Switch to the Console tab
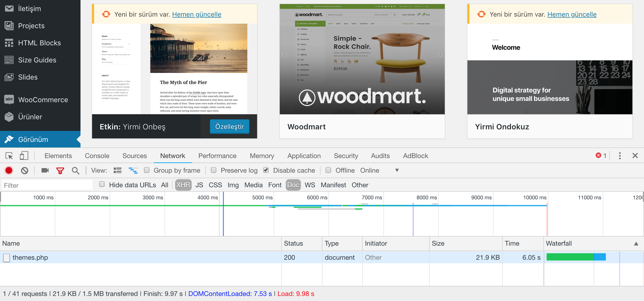This screenshot has height=301, width=644. pyautogui.click(x=97, y=156)
